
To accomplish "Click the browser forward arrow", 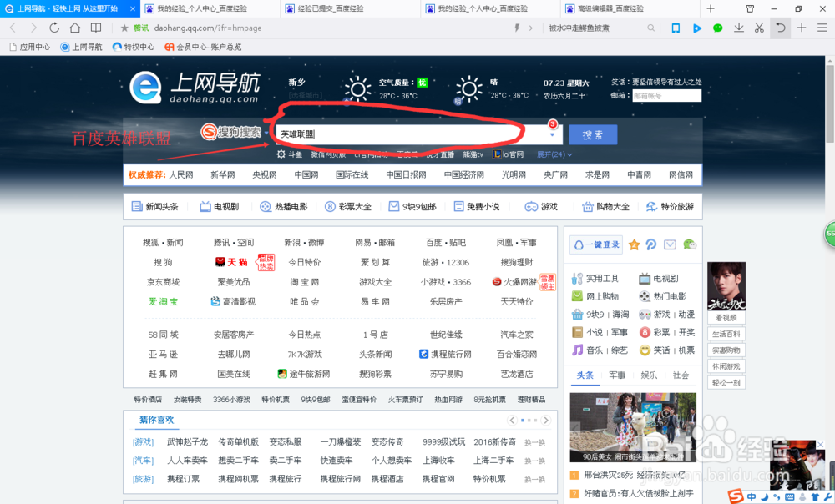I will pos(33,28).
